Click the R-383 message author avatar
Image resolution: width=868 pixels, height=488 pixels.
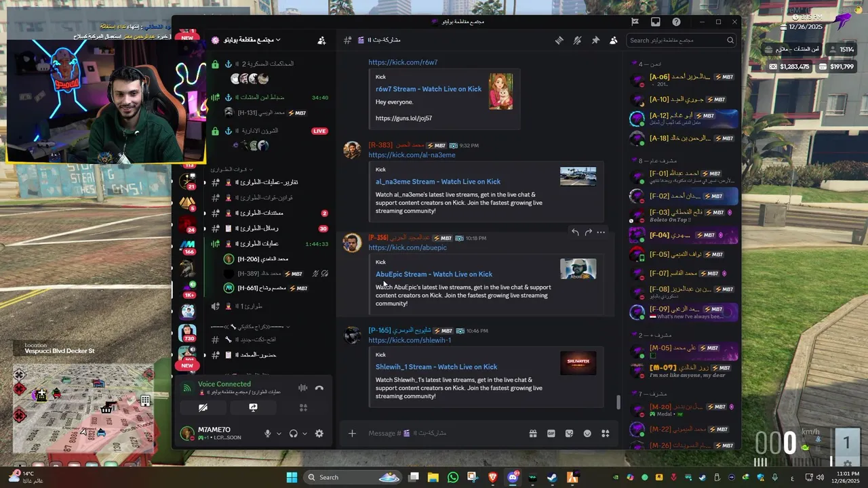(352, 150)
